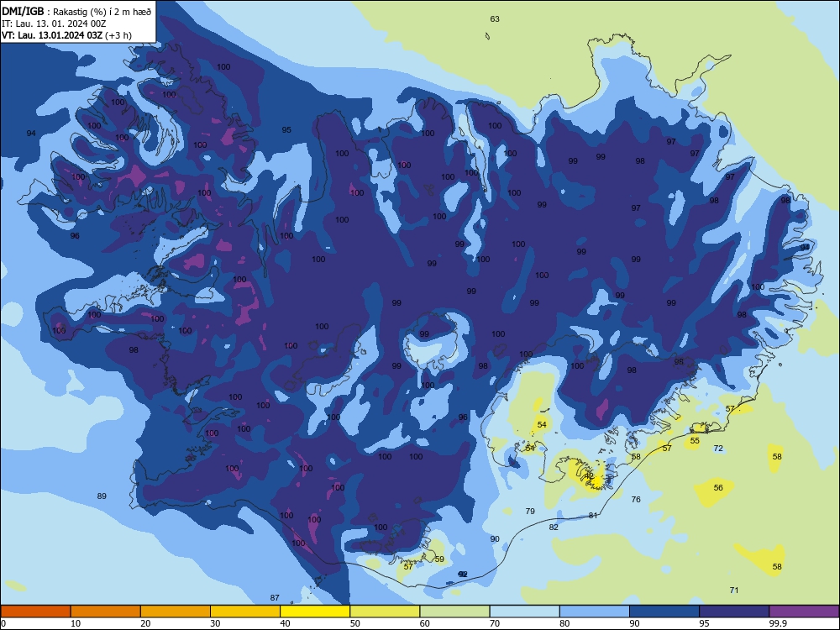The image size is (840, 630).
Task: Select the '30' legend scale label
Action: [215, 623]
